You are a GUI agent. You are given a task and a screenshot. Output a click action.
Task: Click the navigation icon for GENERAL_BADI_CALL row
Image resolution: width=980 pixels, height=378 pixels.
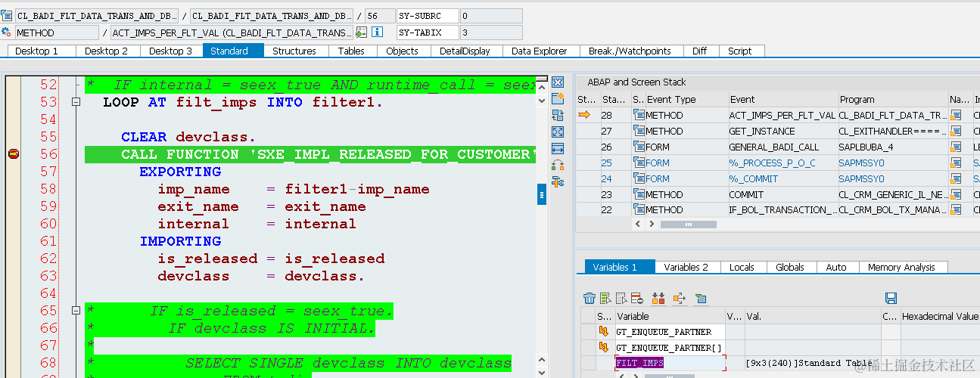957,147
